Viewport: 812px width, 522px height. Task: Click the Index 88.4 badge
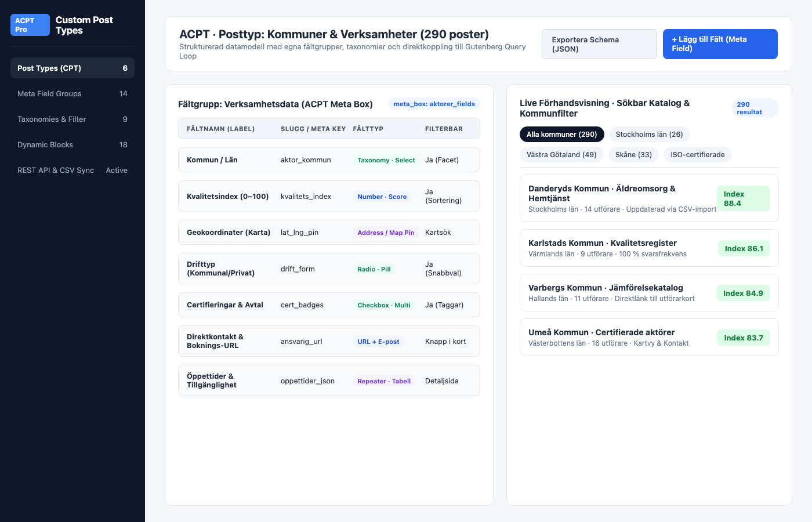click(x=744, y=198)
